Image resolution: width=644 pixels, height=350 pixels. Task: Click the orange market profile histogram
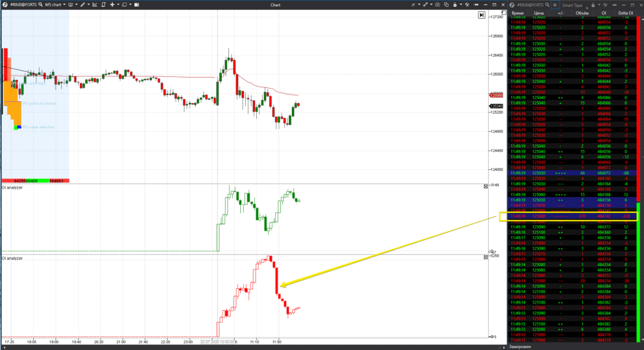coord(13,102)
